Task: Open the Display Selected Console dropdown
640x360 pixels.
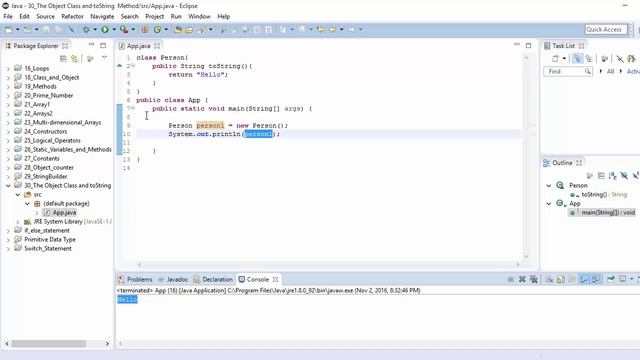Action: click(632, 279)
